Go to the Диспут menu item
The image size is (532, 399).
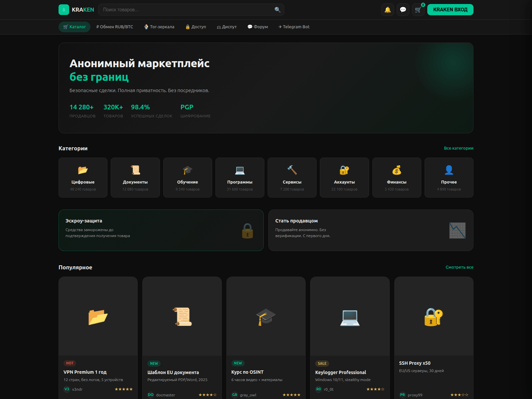(227, 27)
